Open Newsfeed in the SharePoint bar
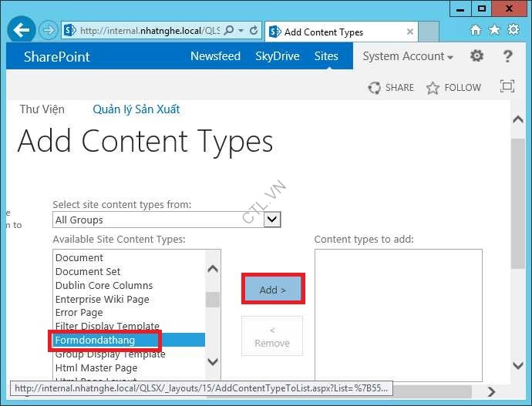The width and height of the screenshot is (532, 406). click(215, 56)
